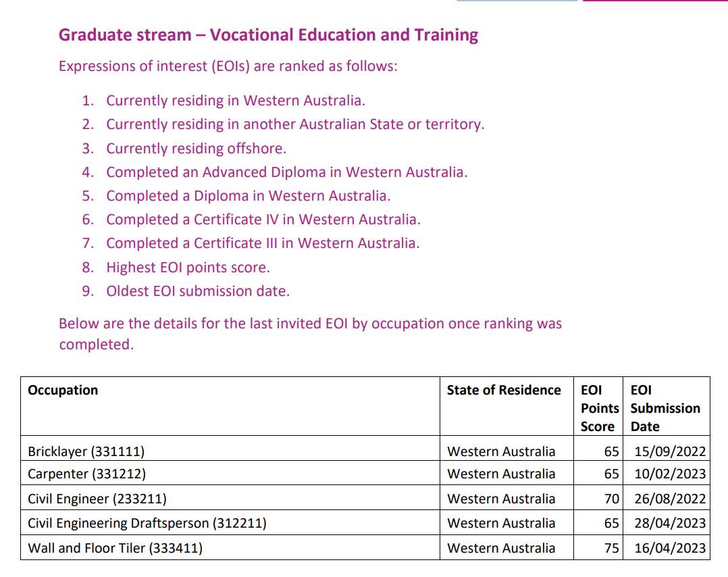This screenshot has height=577, width=728.
Task: Click the 26/08/2022 submission date cell
Action: [x=669, y=499]
